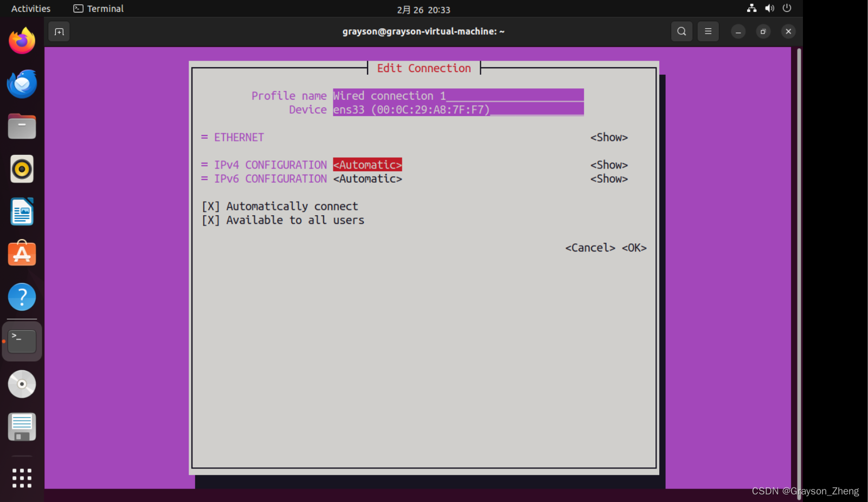
Task: Click the Cancel button
Action: click(590, 248)
